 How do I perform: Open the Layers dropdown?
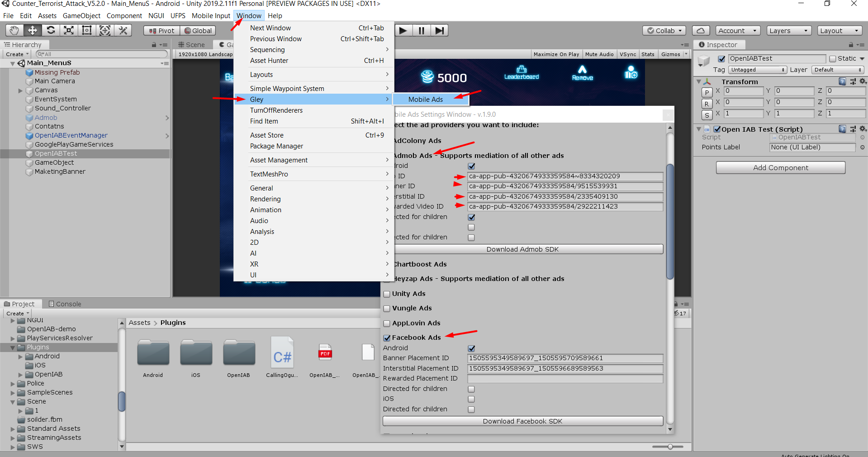pyautogui.click(x=788, y=31)
